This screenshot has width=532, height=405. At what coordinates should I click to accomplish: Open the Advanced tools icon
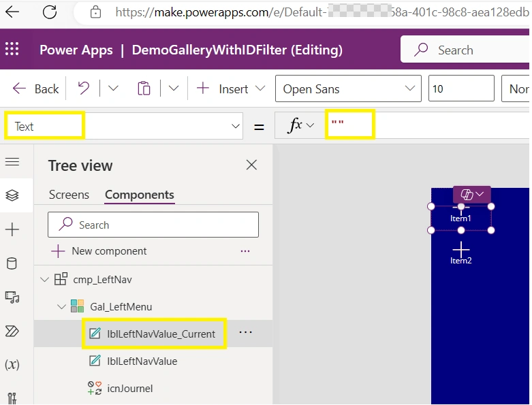click(12, 398)
